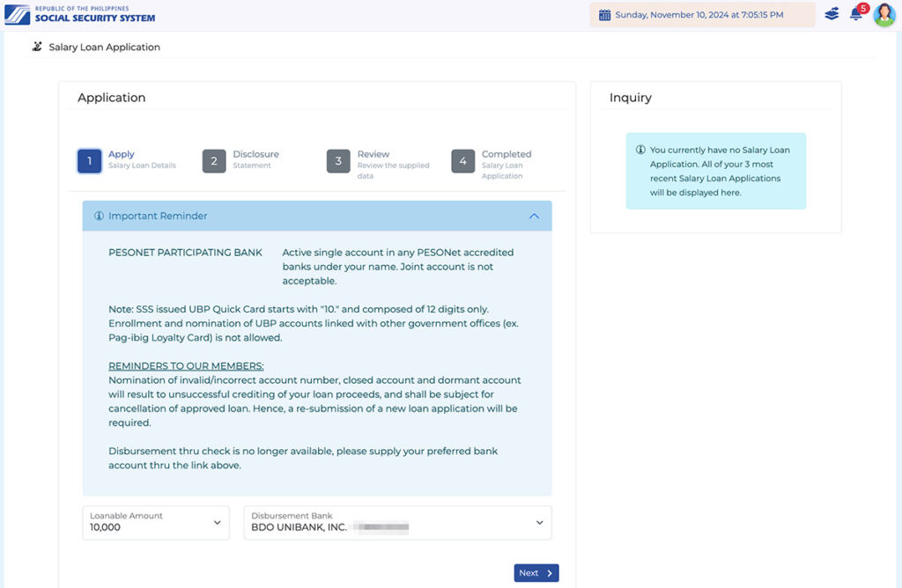Click the date and time display
Screen dimensions: 902x588
[x=699, y=15]
